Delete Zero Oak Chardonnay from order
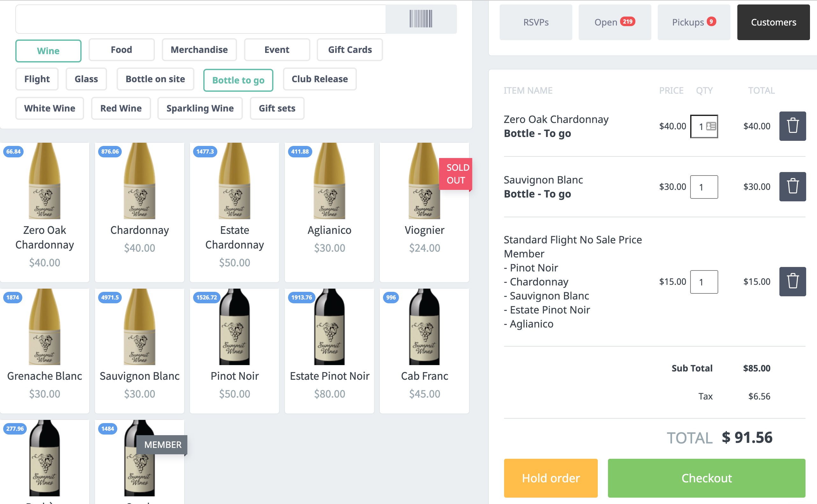 click(x=792, y=126)
